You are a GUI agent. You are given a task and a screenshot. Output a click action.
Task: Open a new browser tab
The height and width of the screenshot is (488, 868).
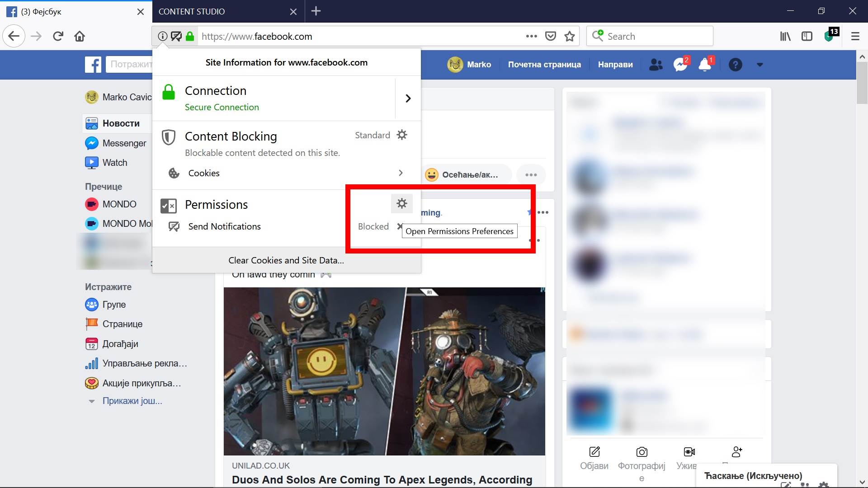coord(316,11)
